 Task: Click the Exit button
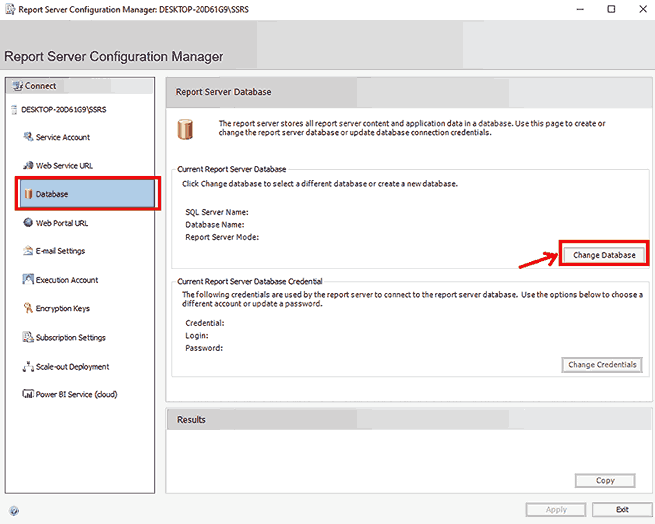pos(621,510)
